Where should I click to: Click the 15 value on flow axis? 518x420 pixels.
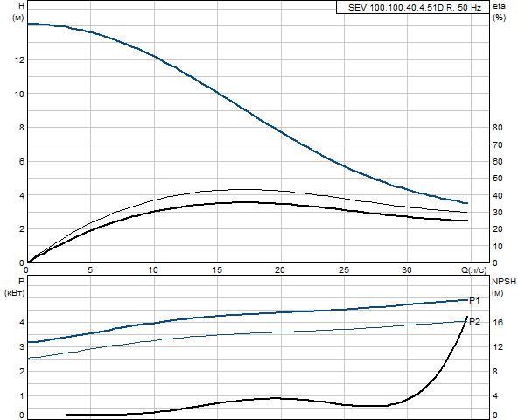point(217,270)
